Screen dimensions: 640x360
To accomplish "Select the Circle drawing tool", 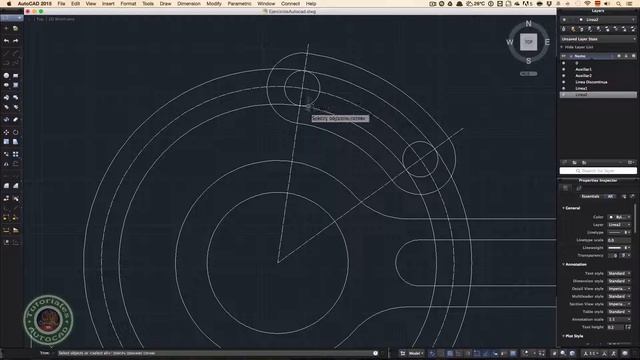I will tap(6, 76).
